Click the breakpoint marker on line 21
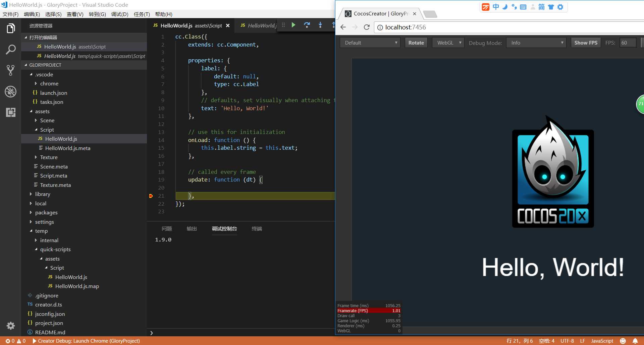This screenshot has height=345, width=644. click(151, 196)
